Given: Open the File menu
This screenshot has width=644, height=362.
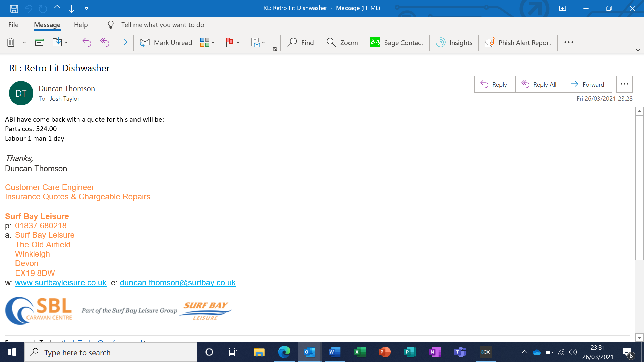Looking at the screenshot, I should [x=13, y=25].
